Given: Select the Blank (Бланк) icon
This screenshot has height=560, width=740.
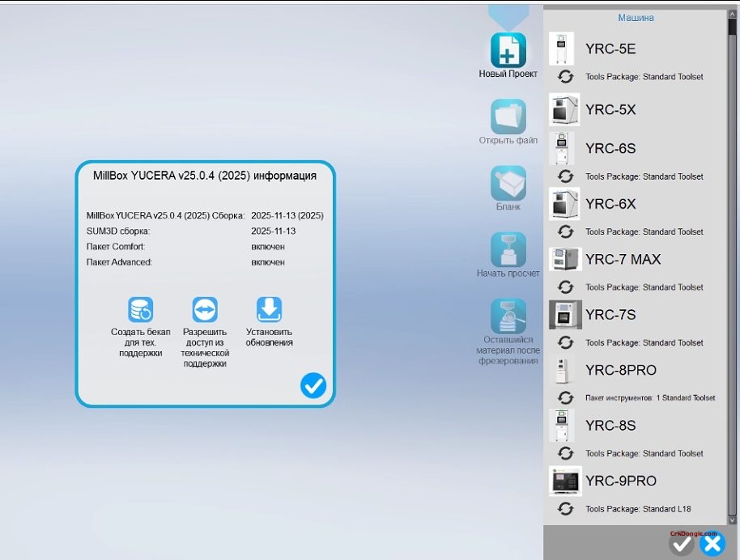Looking at the screenshot, I should (508, 184).
